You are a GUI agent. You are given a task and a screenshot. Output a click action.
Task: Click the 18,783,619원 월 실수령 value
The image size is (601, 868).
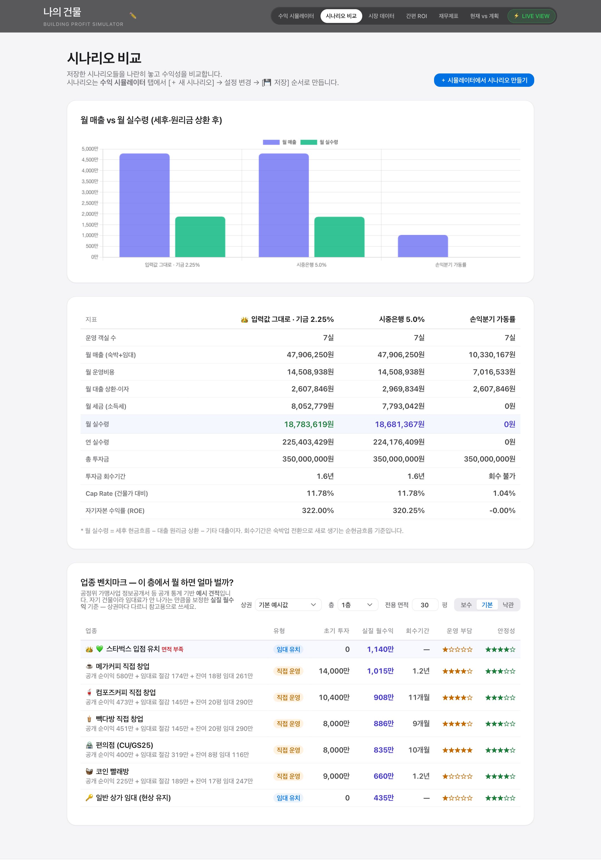[309, 424]
